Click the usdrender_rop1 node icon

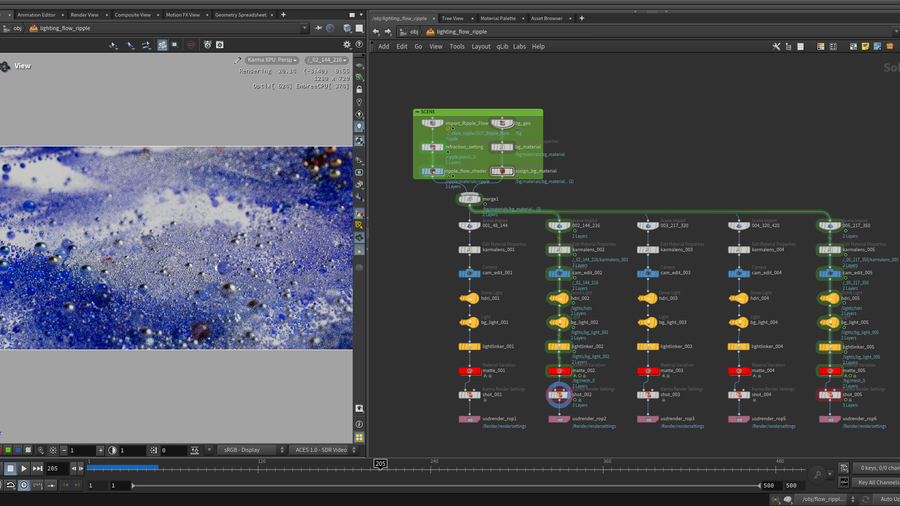pos(470,418)
